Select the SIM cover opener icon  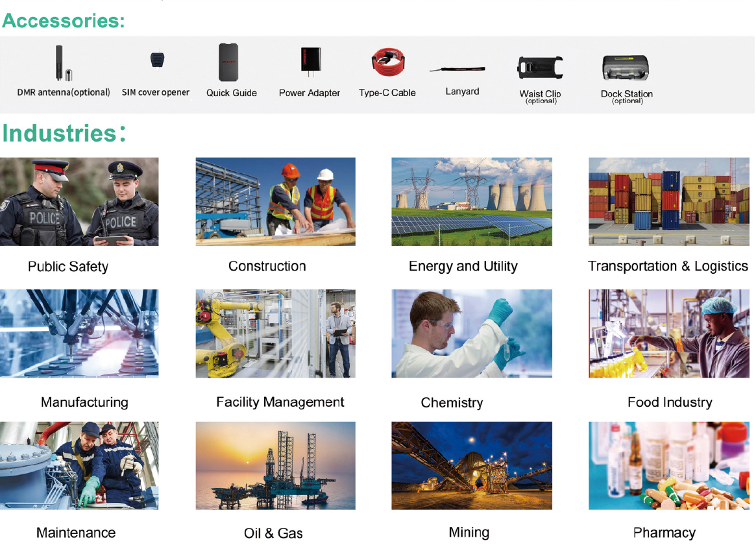point(157,60)
